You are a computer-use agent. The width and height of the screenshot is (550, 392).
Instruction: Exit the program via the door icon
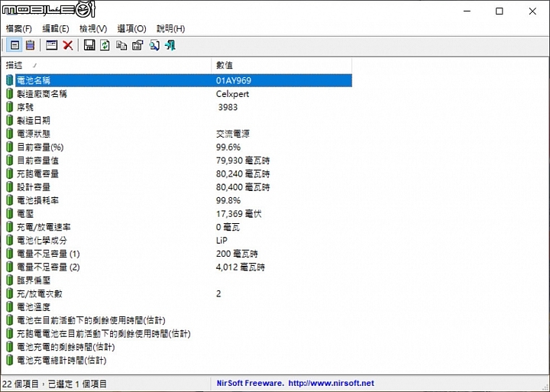click(x=170, y=45)
